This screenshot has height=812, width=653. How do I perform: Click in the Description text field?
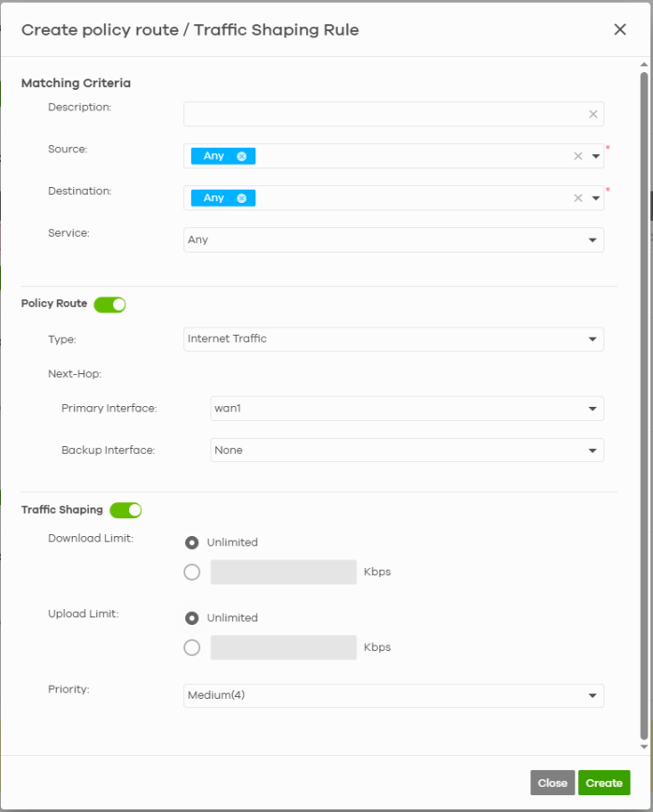384,114
